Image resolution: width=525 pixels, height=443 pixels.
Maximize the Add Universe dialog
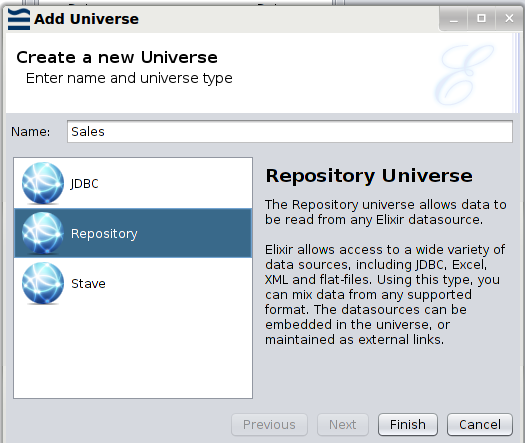click(481, 18)
